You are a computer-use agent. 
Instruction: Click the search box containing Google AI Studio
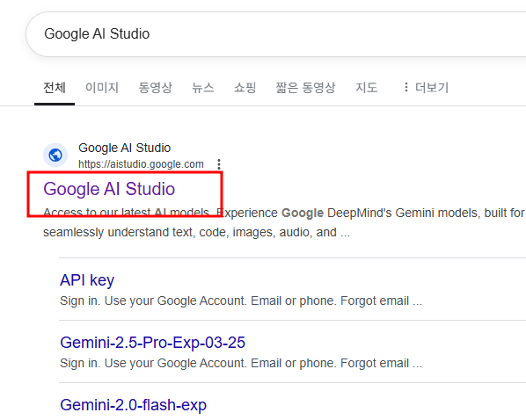click(x=275, y=34)
